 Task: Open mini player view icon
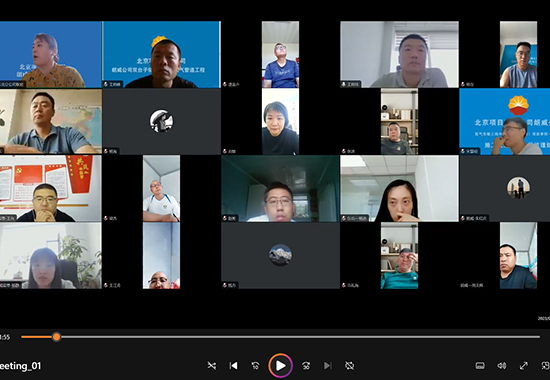click(545, 366)
